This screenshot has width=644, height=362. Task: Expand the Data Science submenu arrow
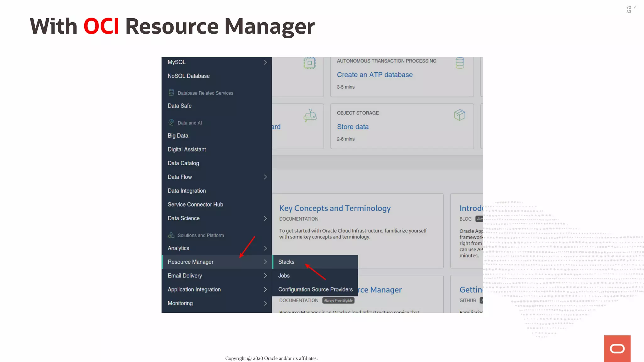click(265, 218)
